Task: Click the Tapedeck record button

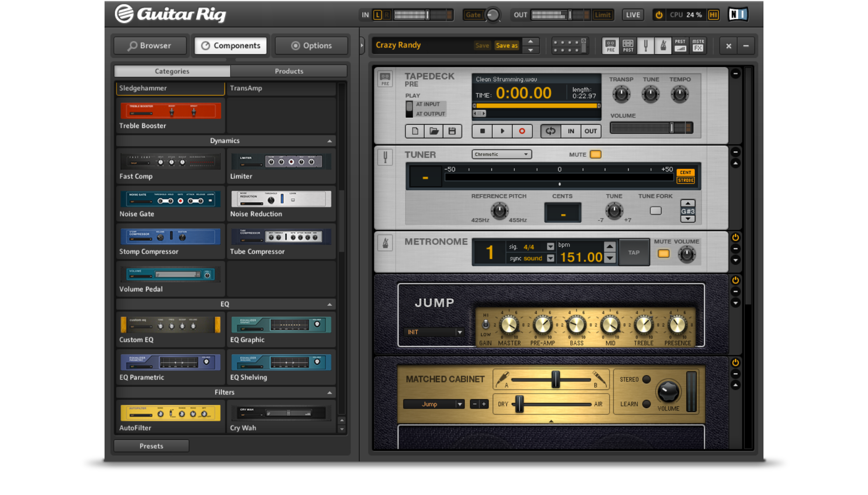Action: 522,131
